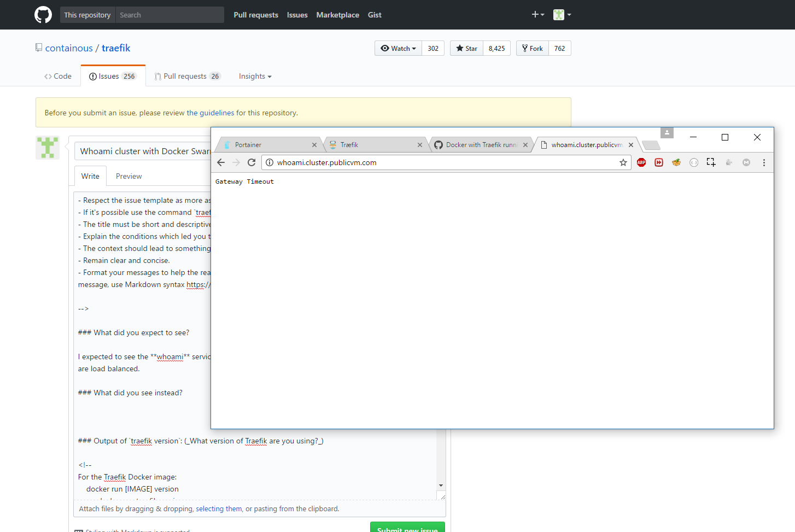This screenshot has width=795, height=532.
Task: Switch to the Preview tab
Action: click(128, 176)
